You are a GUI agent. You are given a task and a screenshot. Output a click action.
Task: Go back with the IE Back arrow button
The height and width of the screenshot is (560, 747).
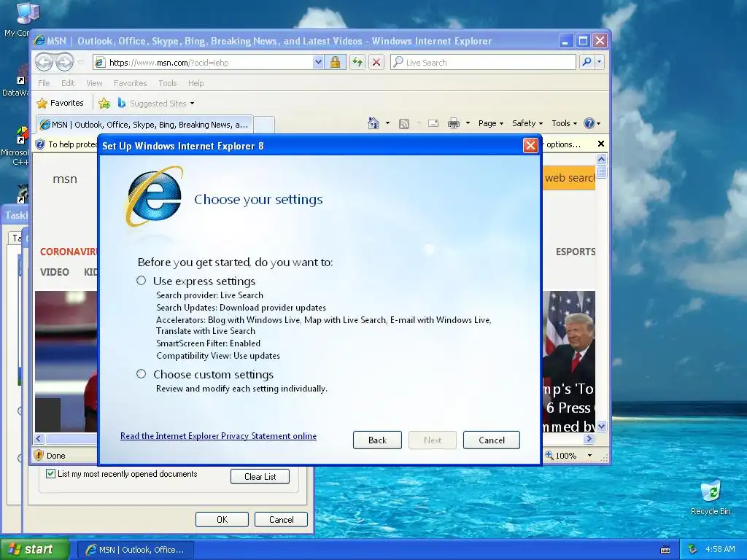click(44, 62)
